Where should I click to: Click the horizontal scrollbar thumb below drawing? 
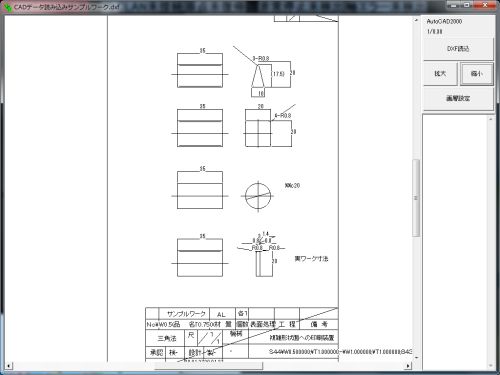[x=208, y=366]
